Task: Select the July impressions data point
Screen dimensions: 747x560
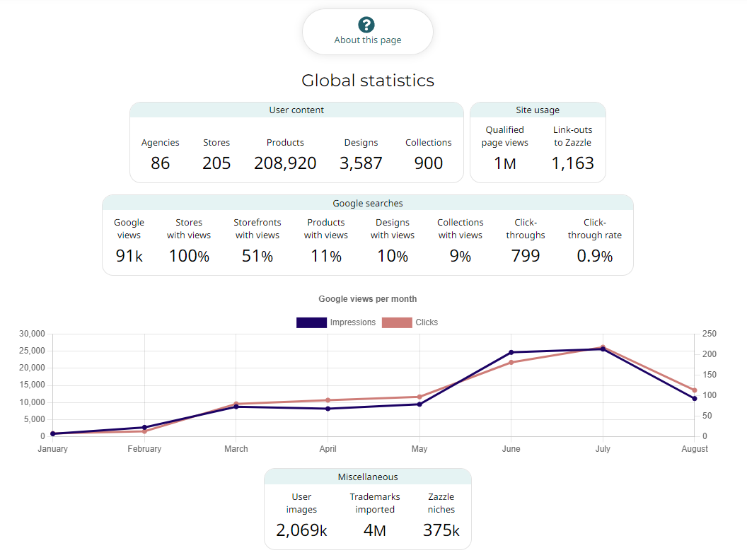Action: [x=603, y=349]
